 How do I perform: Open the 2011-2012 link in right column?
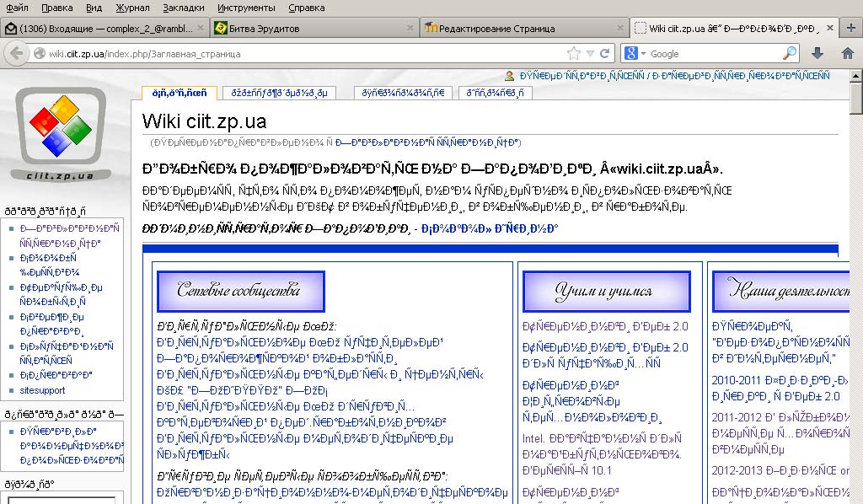[780, 433]
